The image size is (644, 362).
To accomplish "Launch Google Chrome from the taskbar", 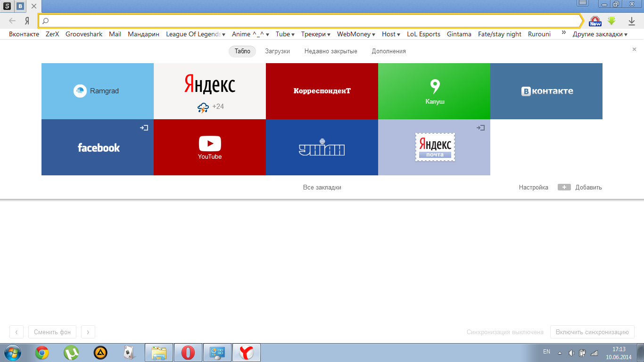I will [x=42, y=353].
